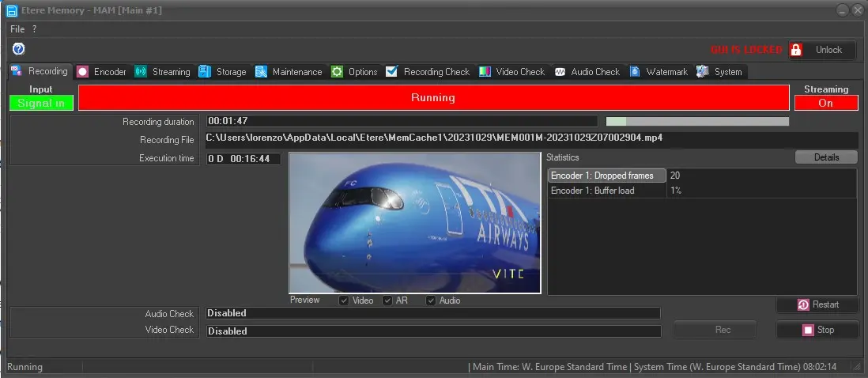Click the Encoder tab icon

click(x=82, y=72)
